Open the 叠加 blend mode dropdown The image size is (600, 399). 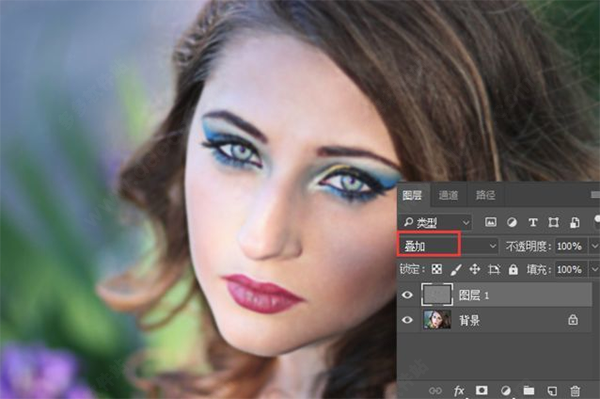448,246
